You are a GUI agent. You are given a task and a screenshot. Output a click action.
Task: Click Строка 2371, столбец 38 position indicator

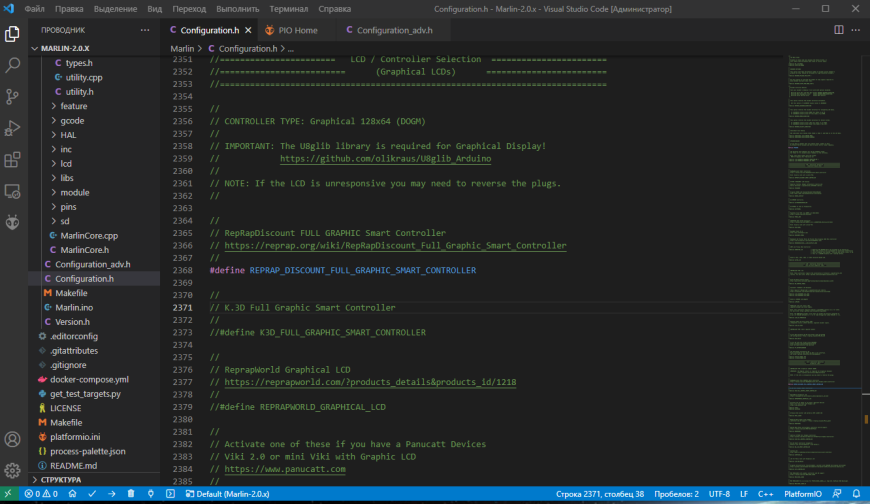tap(600, 493)
